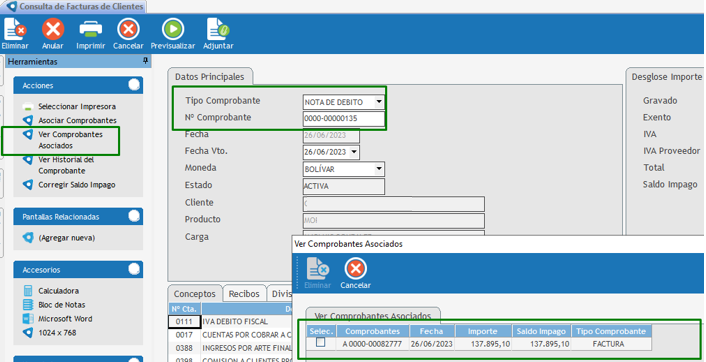The height and width of the screenshot is (362, 706).
Task: Launch the Bloc de Notas accessory
Action: point(62,305)
